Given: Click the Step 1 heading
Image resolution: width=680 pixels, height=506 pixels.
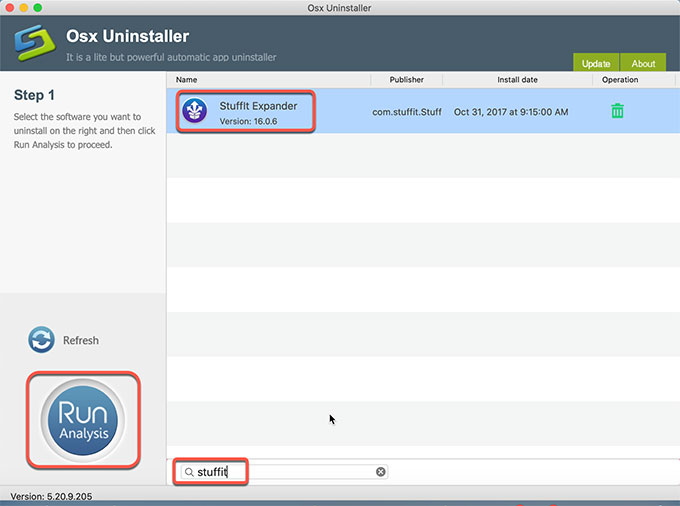Looking at the screenshot, I should [x=34, y=95].
